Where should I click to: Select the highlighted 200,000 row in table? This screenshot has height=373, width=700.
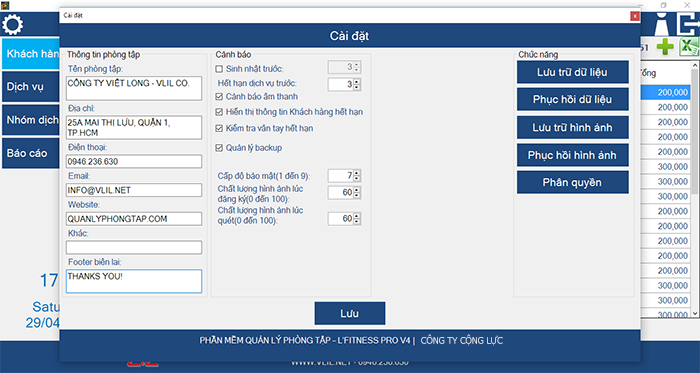665,92
